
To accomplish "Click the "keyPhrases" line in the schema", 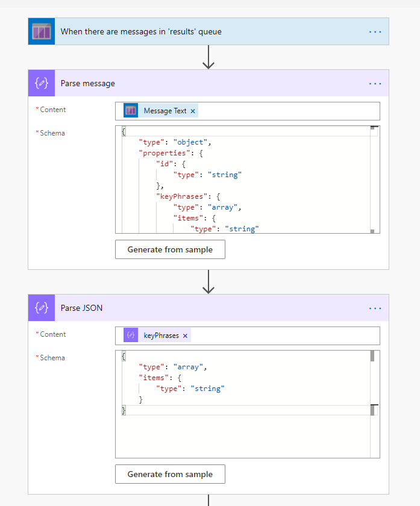I will pos(188,196).
